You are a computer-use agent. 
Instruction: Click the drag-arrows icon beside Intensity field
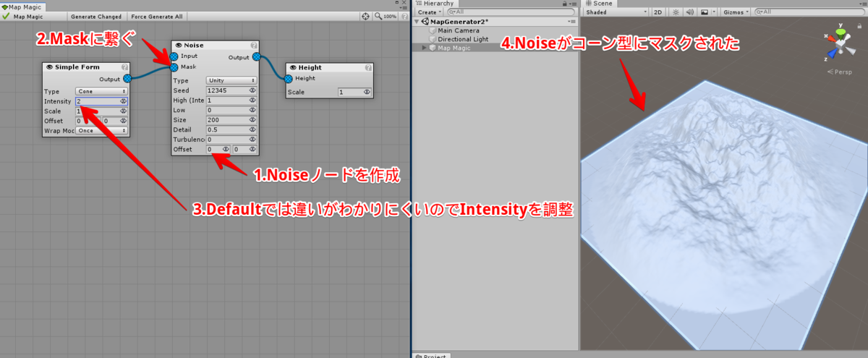click(x=124, y=101)
